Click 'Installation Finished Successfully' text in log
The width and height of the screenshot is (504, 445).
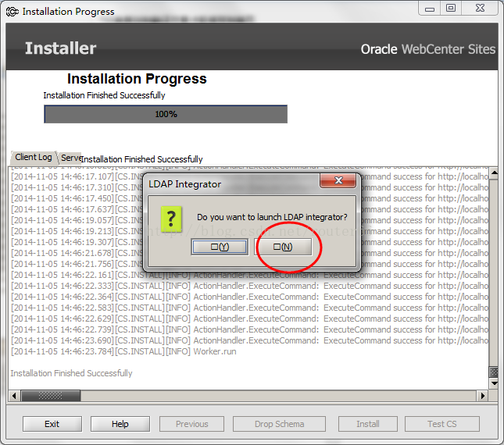[x=71, y=373]
